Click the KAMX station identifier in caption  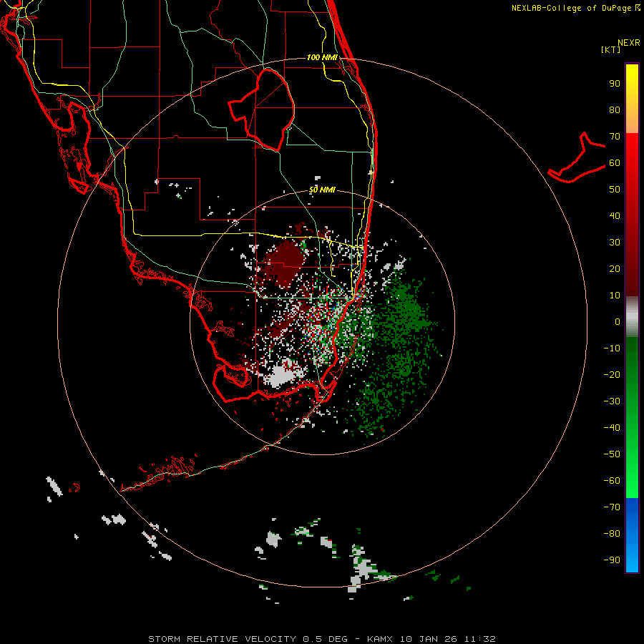380,639
